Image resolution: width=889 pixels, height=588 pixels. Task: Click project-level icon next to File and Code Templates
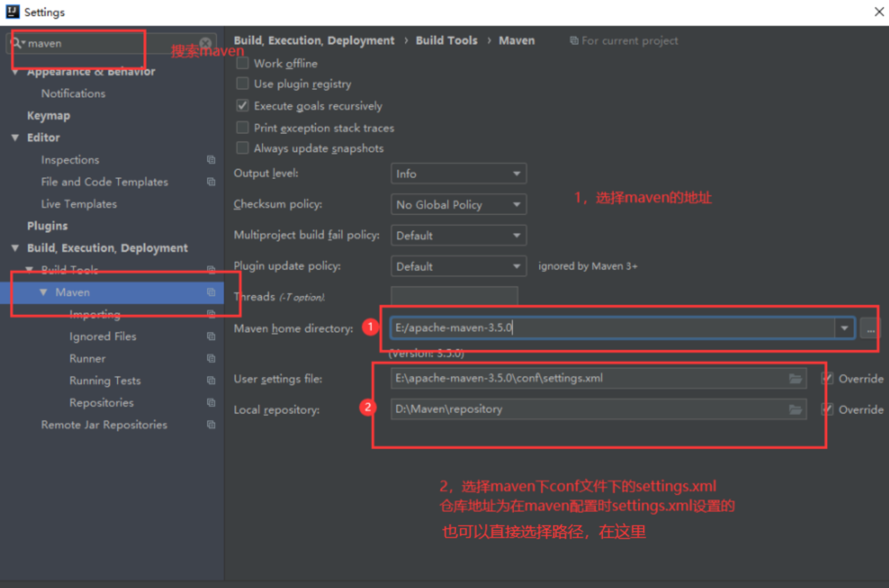coord(211,182)
